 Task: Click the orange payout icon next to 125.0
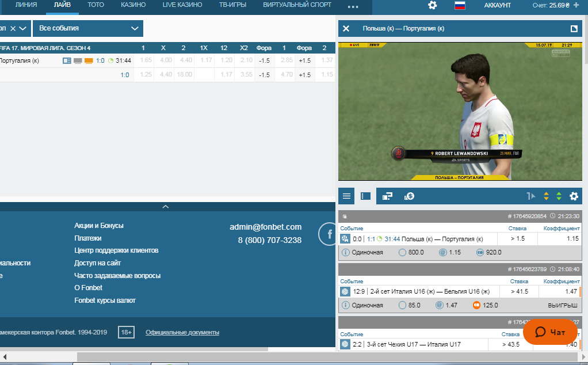[476, 305]
